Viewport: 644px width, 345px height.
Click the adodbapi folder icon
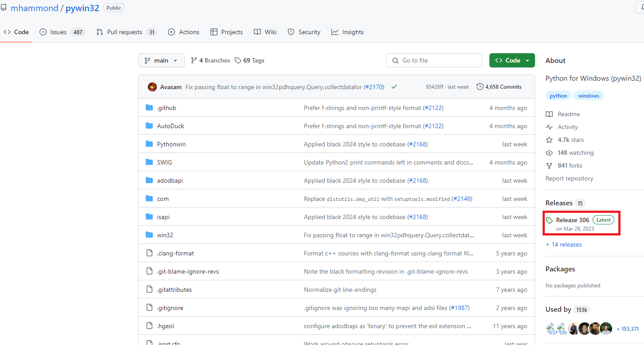(149, 180)
